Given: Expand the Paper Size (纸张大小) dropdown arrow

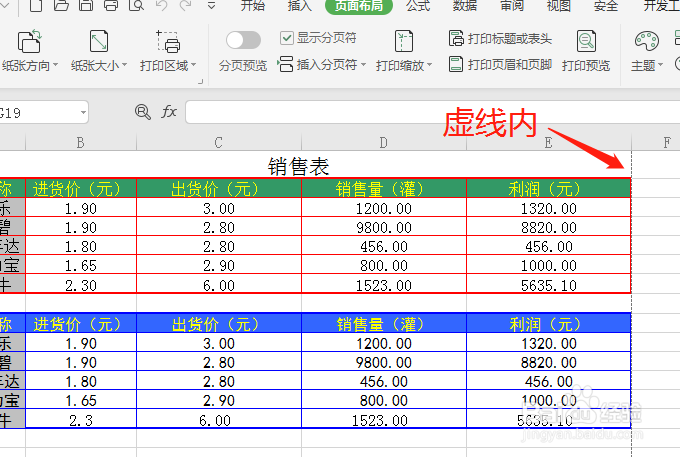Looking at the screenshot, I should coord(124,65).
